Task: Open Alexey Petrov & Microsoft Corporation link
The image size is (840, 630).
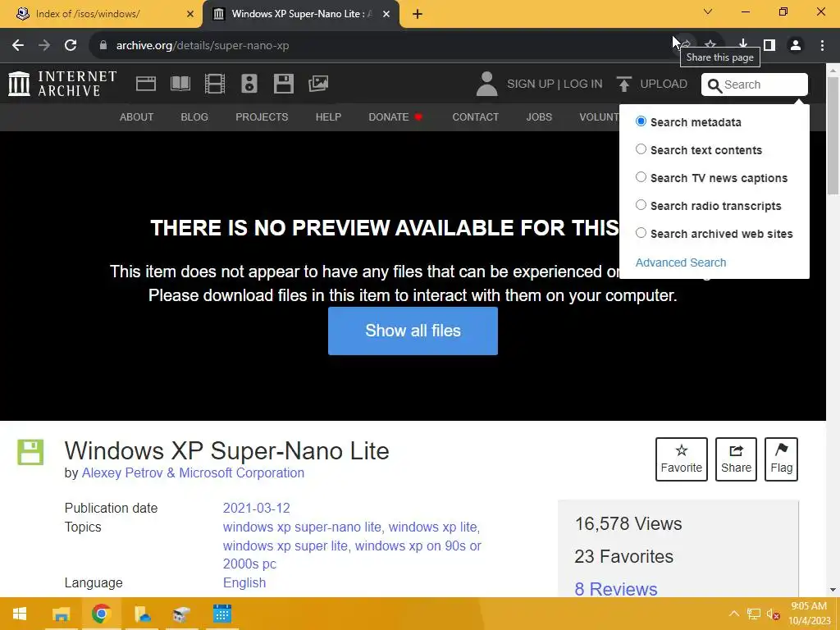Action: click(x=193, y=473)
